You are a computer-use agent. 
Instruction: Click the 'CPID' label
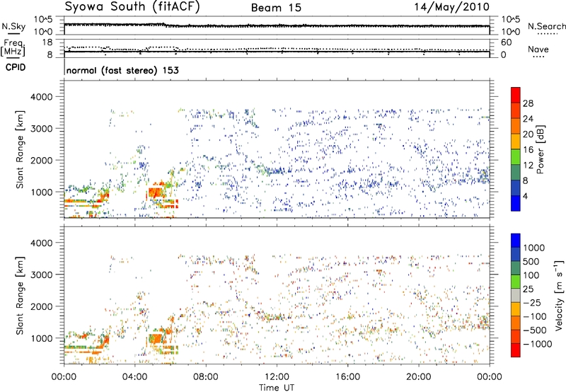coord(16,67)
